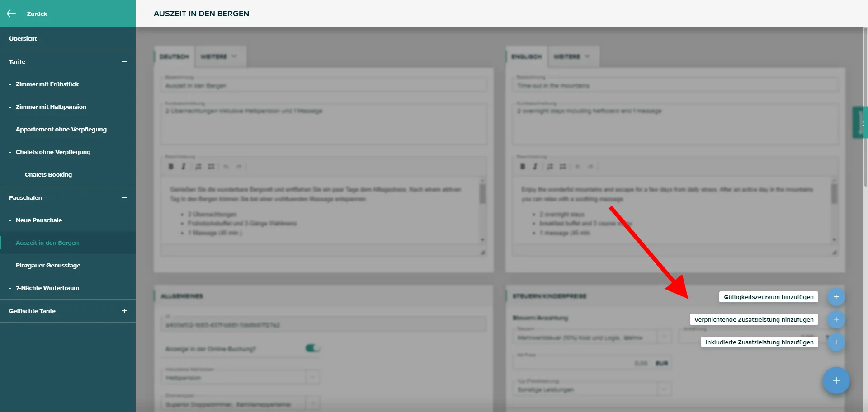Collapse the Pauschalen section with the minus icon
Viewport: 868px width, 412px height.
tap(124, 197)
